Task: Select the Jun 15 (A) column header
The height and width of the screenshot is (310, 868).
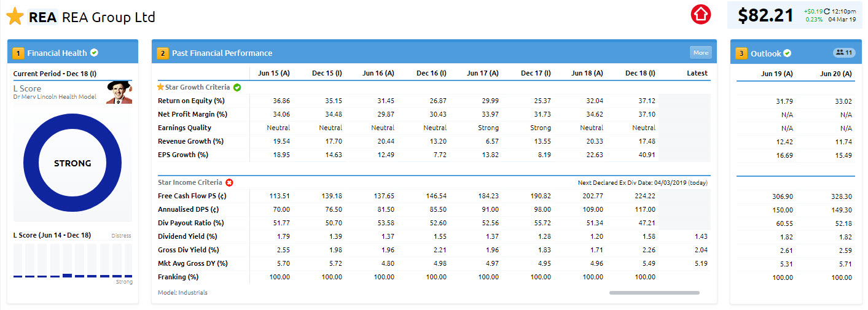Action: [273, 73]
